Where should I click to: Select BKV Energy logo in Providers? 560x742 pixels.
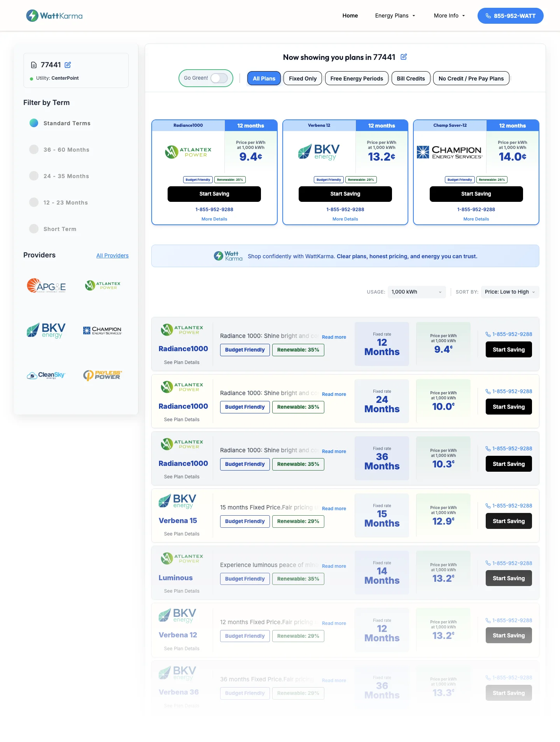tap(46, 330)
